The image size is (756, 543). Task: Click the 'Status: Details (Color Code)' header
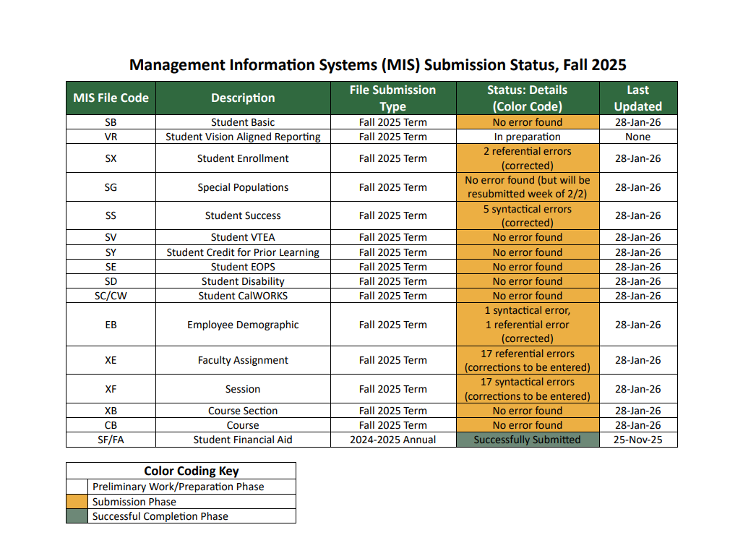pyautogui.click(x=528, y=98)
